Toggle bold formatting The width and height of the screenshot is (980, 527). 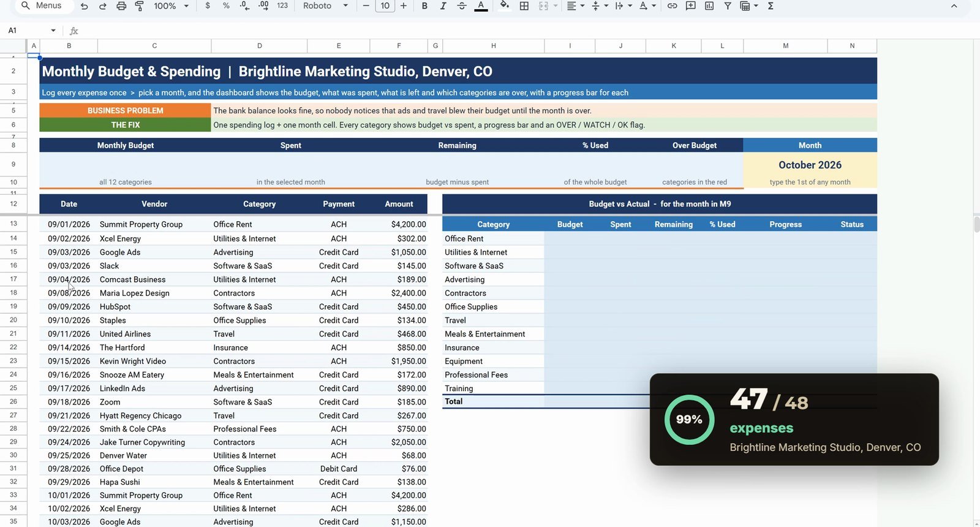(x=424, y=6)
